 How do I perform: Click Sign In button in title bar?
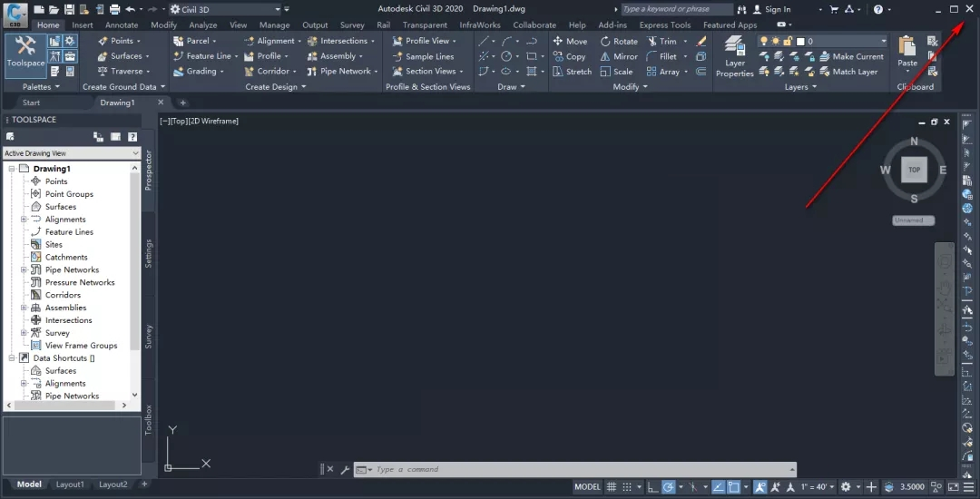click(x=772, y=9)
